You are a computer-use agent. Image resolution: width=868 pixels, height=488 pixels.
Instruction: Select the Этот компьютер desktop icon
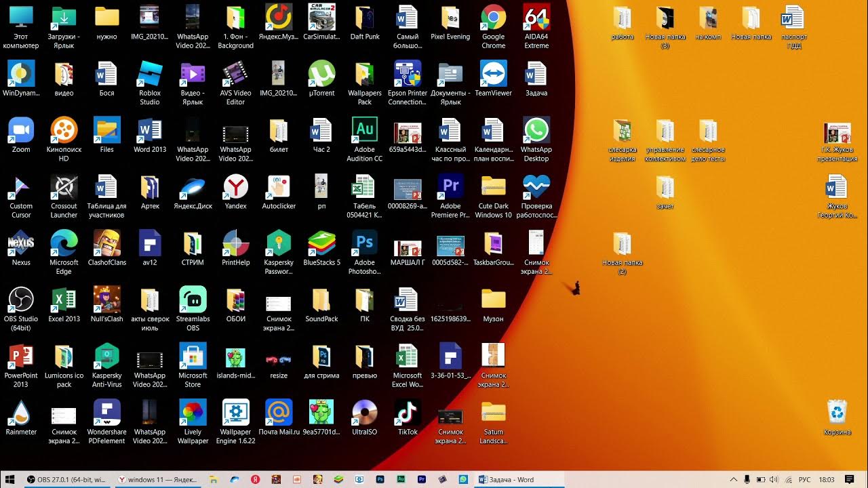[21, 26]
